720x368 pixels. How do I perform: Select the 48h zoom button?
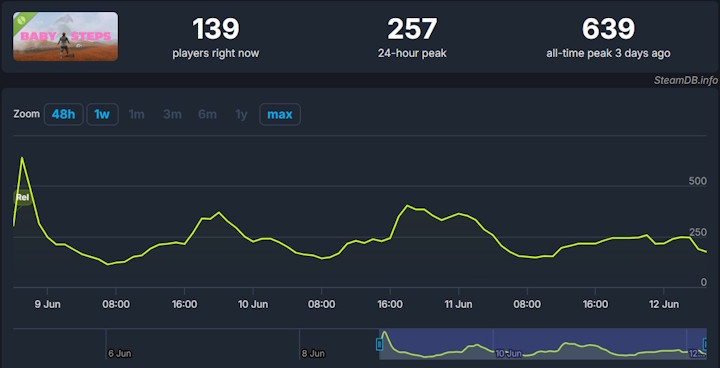tap(63, 114)
